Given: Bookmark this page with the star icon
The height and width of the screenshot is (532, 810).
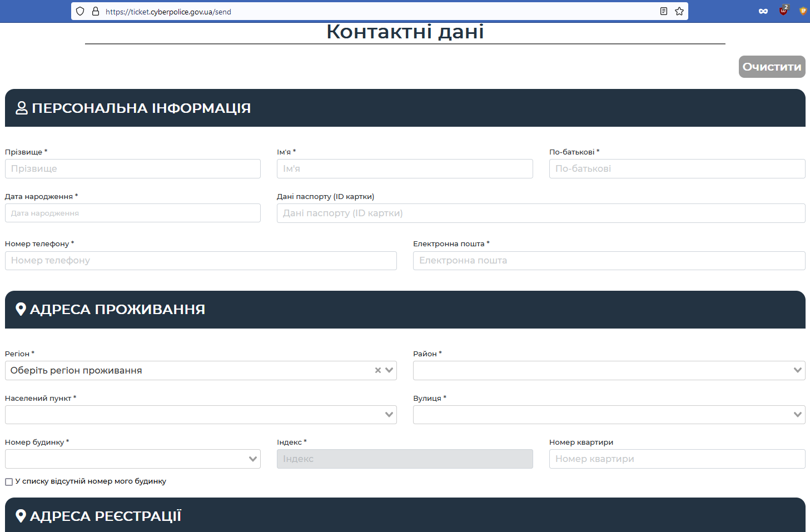Looking at the screenshot, I should point(679,11).
